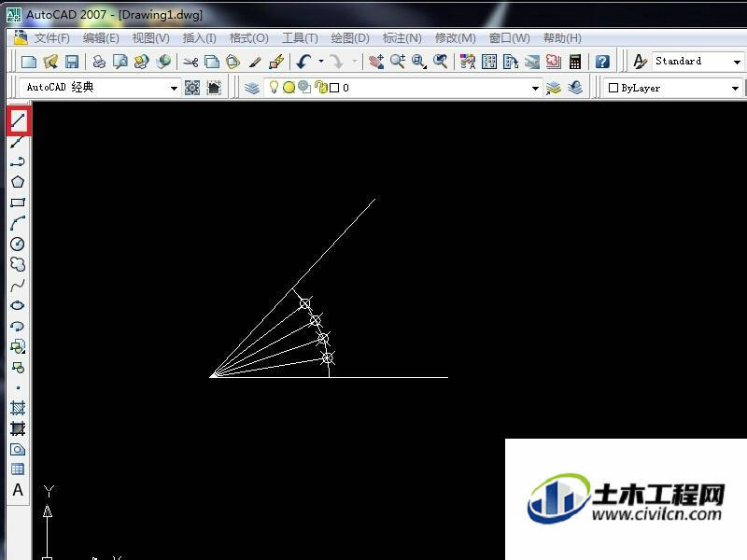Click the Pan realtime hand icon

[x=376, y=62]
